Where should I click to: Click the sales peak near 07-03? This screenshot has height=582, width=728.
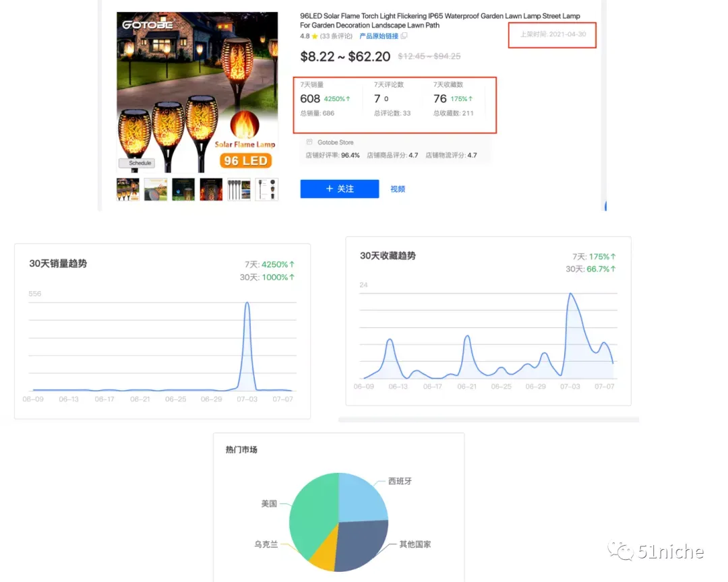pyautogui.click(x=247, y=304)
